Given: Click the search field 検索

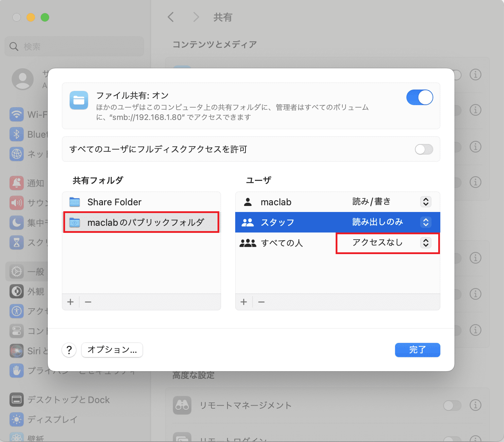Looking at the screenshot, I should click(74, 46).
